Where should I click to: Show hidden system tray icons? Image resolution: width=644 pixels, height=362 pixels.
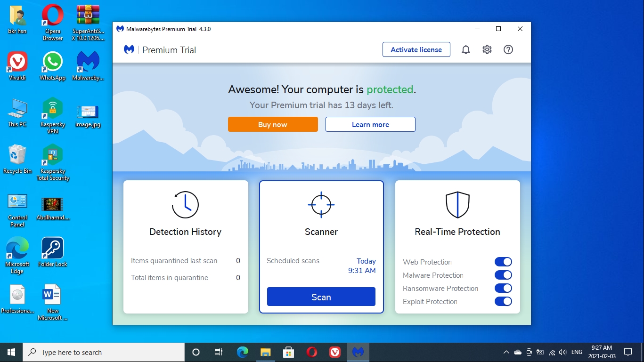tap(506, 352)
